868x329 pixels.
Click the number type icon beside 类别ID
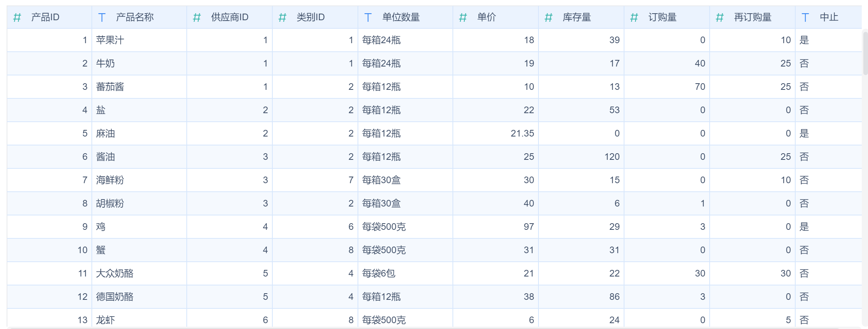282,17
